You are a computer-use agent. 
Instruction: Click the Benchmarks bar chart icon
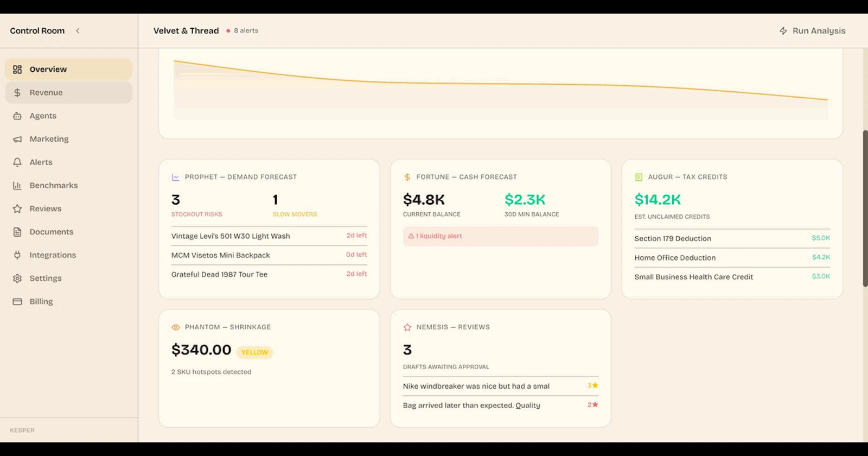[x=17, y=186]
